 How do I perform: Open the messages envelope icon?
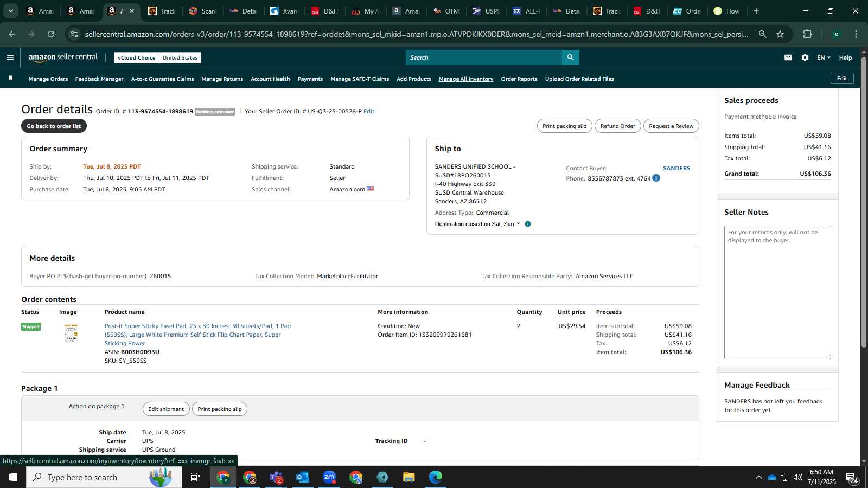coord(788,57)
